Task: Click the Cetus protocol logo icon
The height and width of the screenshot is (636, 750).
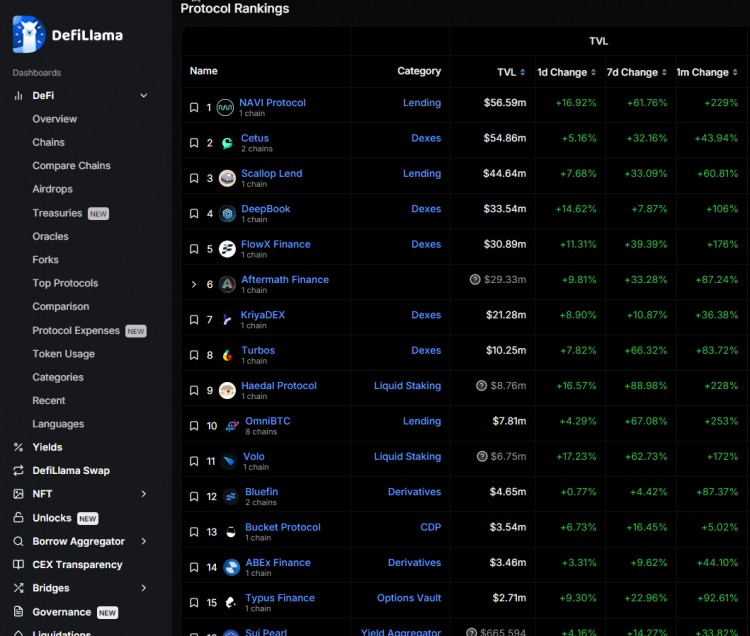Action: coord(227,143)
